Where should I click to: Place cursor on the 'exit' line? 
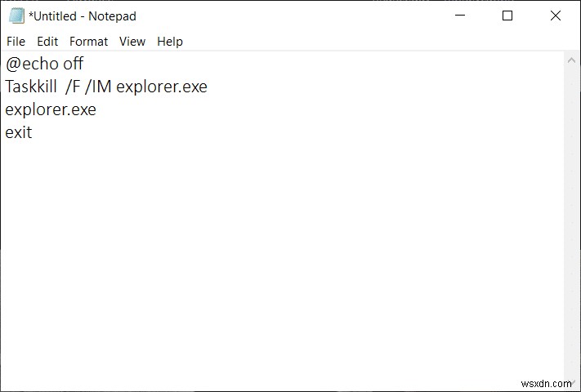pos(19,132)
